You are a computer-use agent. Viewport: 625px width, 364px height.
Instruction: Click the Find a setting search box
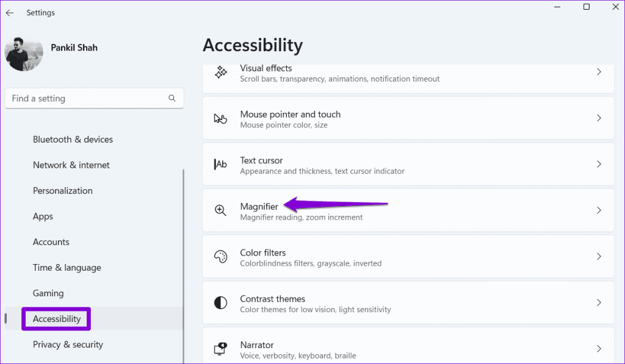[x=85, y=98]
